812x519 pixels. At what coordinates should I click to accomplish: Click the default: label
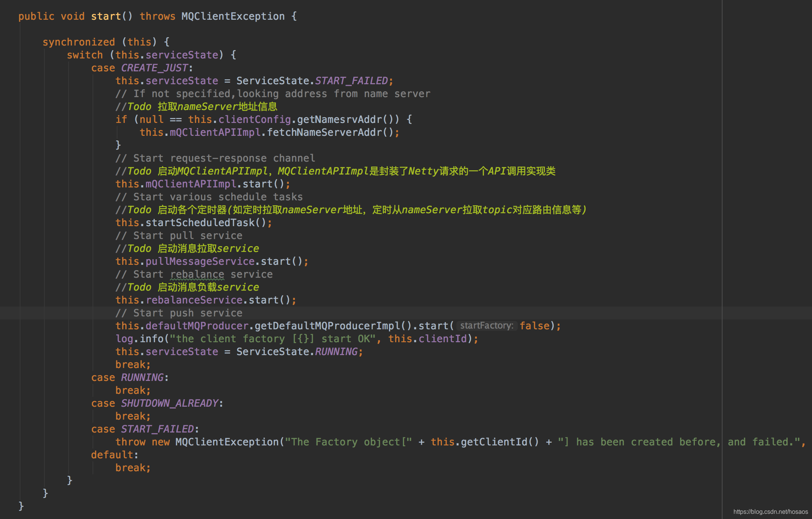pos(115,455)
